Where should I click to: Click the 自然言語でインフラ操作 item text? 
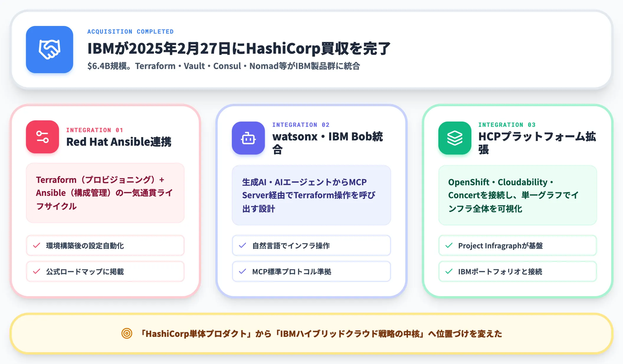pos(291,246)
